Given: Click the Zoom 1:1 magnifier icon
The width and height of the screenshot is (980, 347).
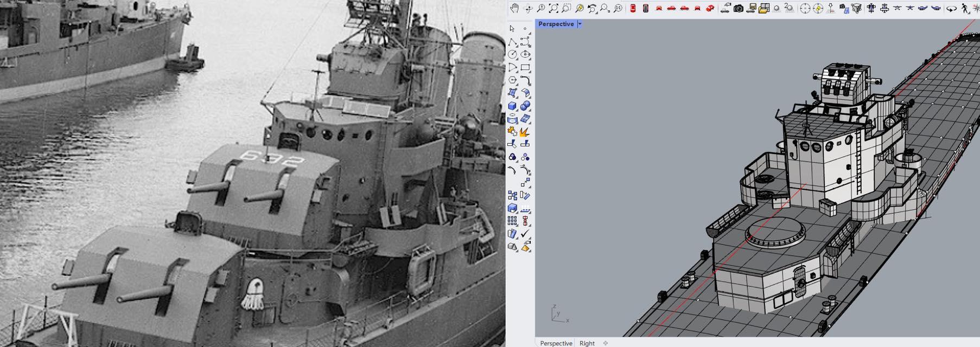Looking at the screenshot, I should [x=618, y=8].
